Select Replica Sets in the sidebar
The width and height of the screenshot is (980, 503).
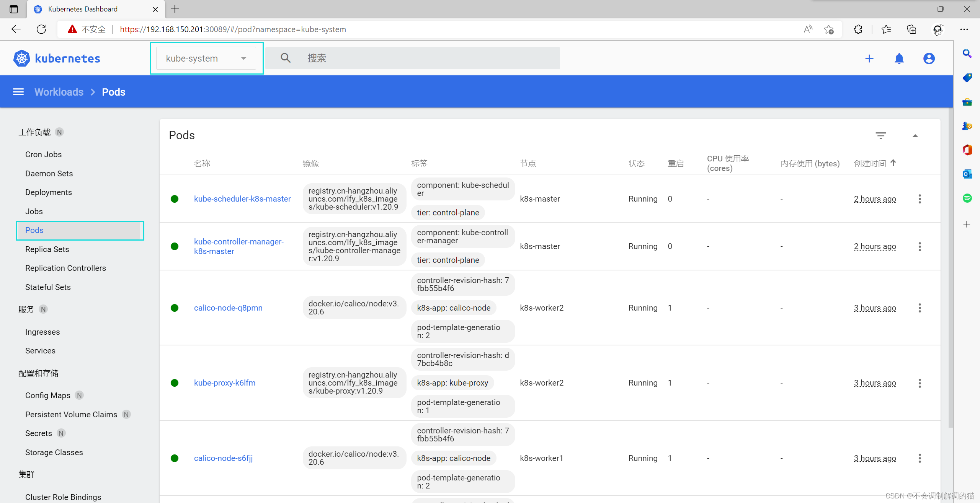[x=47, y=249]
